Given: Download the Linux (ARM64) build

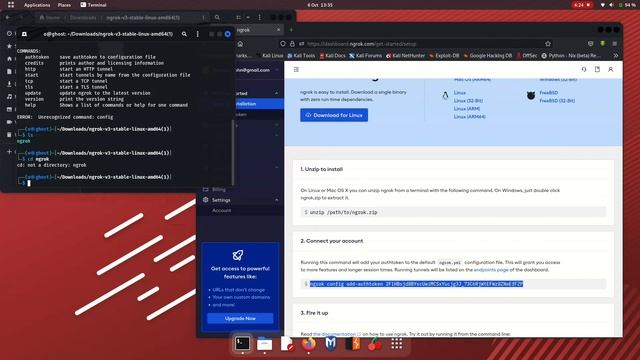Looking at the screenshot, I should pyautogui.click(x=469, y=117).
